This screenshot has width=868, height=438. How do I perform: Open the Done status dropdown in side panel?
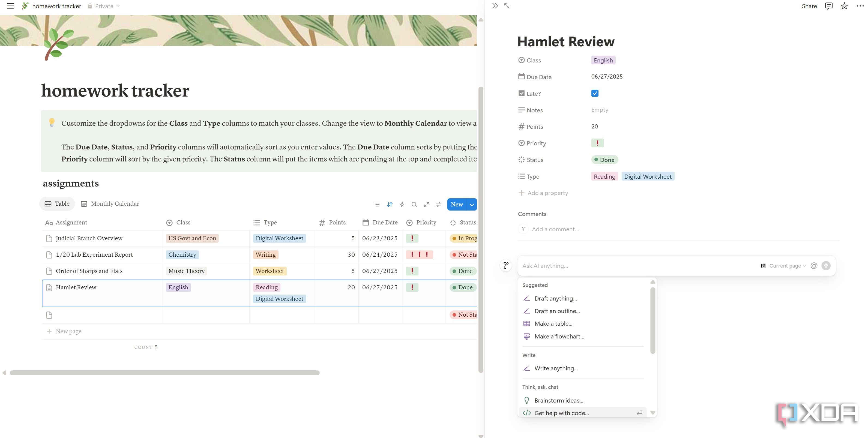point(604,160)
